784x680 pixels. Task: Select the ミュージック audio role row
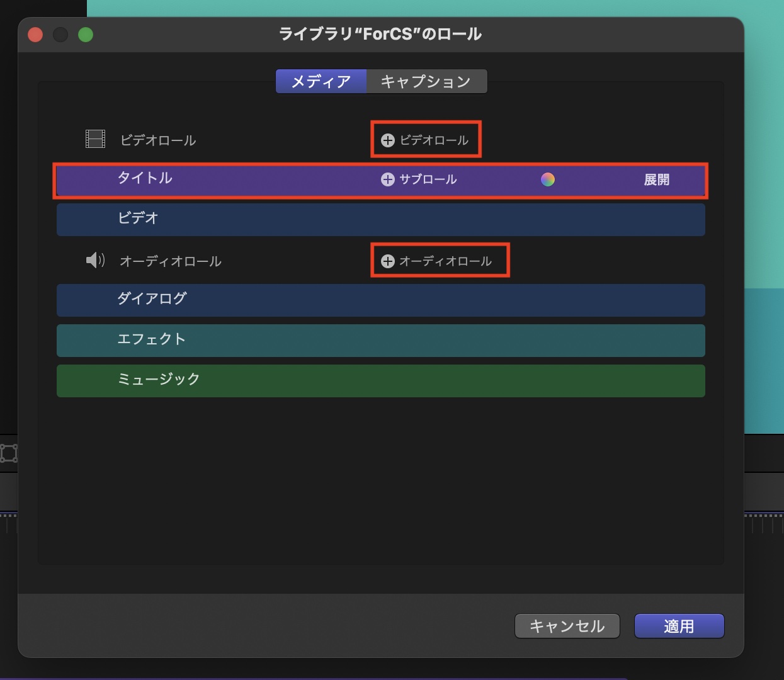click(380, 381)
